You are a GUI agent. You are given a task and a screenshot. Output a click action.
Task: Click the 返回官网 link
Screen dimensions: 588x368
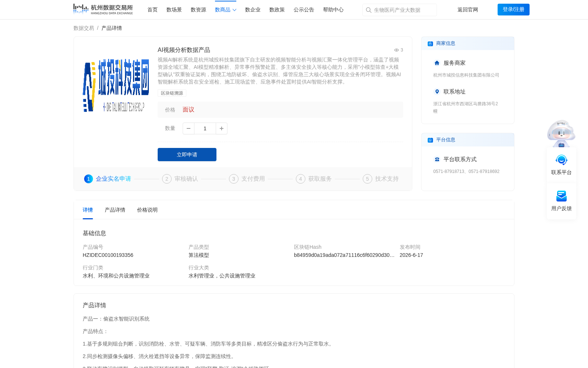point(468,10)
